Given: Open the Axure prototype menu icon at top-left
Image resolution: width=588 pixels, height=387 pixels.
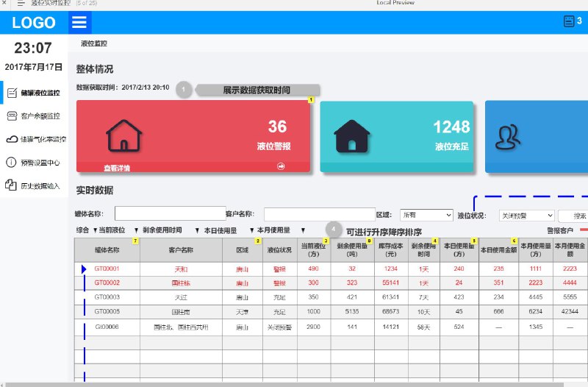Looking at the screenshot, I should click(x=21, y=3).
